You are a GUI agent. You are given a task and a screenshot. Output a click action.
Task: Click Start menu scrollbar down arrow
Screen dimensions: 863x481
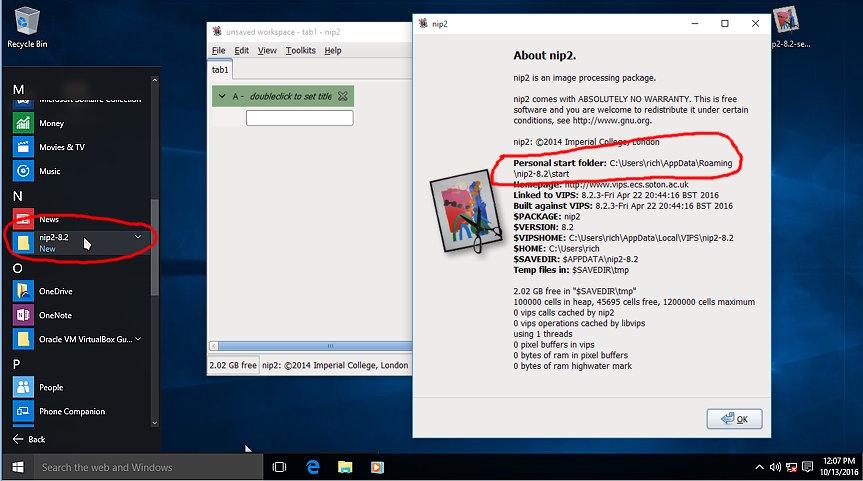pyautogui.click(x=155, y=423)
